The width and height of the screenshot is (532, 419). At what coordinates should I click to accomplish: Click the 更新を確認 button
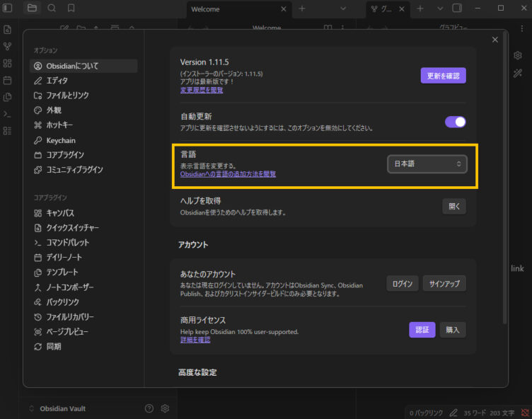point(443,75)
